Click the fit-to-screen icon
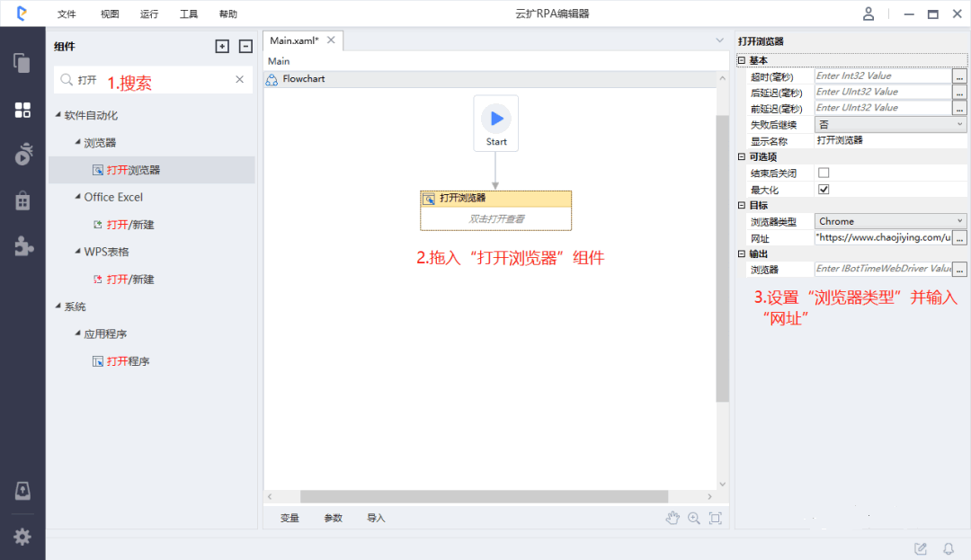This screenshot has width=971, height=560. (716, 518)
